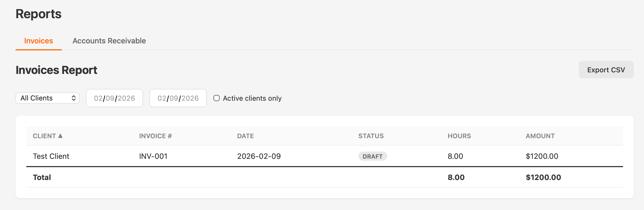Click invoice number INV-001 in the table
Image resolution: width=644 pixels, height=210 pixels.
[153, 156]
